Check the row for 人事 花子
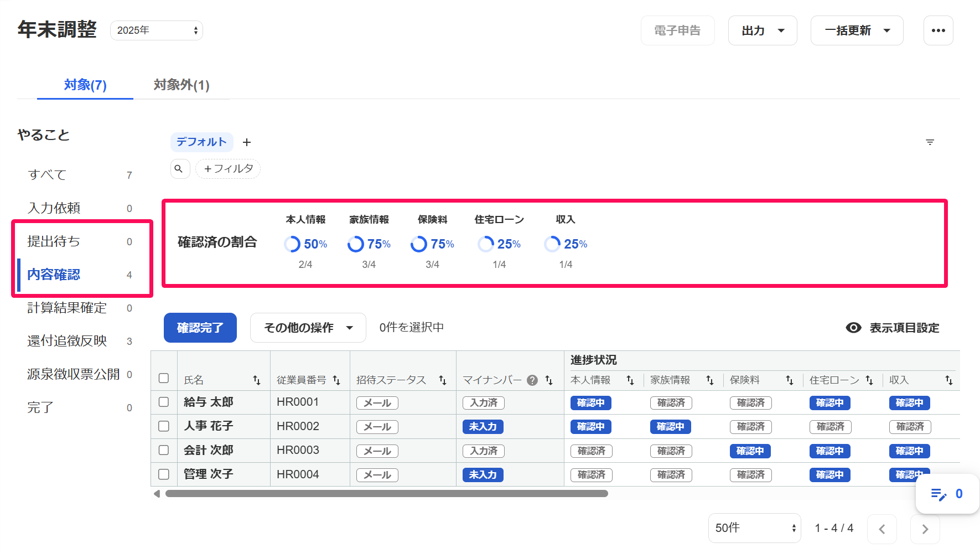This screenshot has height=553, width=980. (164, 426)
